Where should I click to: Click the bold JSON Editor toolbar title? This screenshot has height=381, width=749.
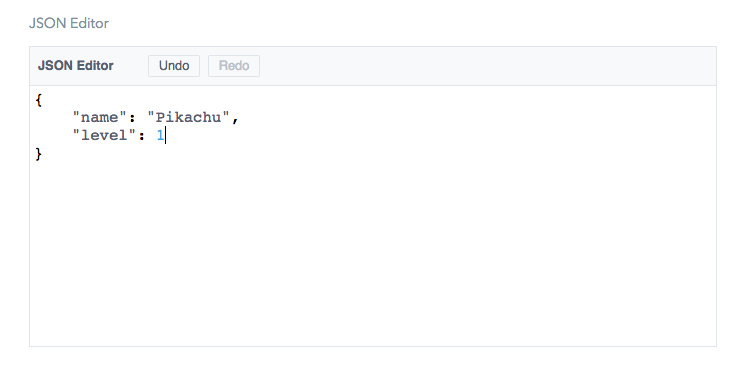coord(75,65)
